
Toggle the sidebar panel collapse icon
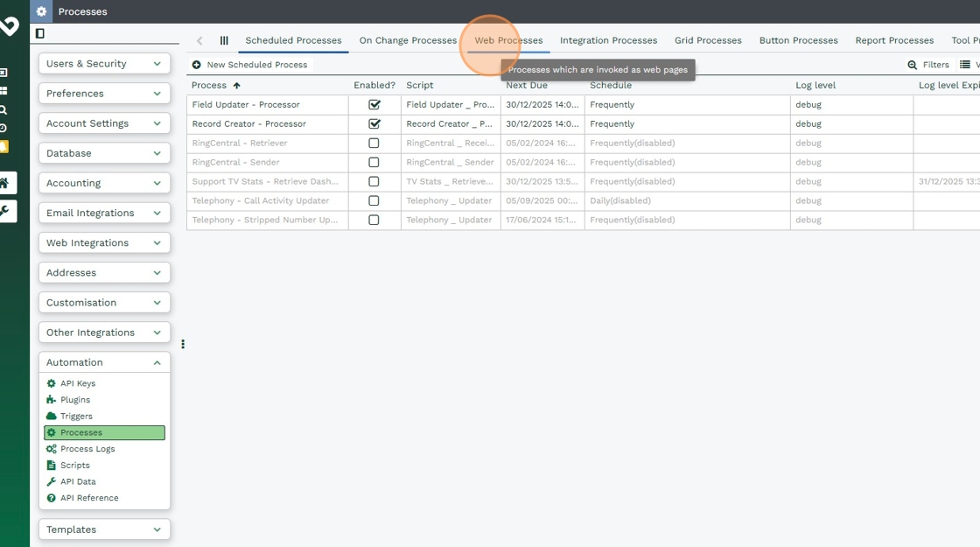pos(39,33)
